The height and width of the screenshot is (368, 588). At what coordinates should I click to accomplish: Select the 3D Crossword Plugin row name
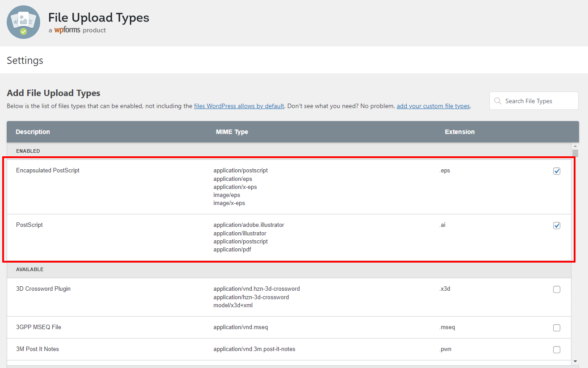point(43,289)
